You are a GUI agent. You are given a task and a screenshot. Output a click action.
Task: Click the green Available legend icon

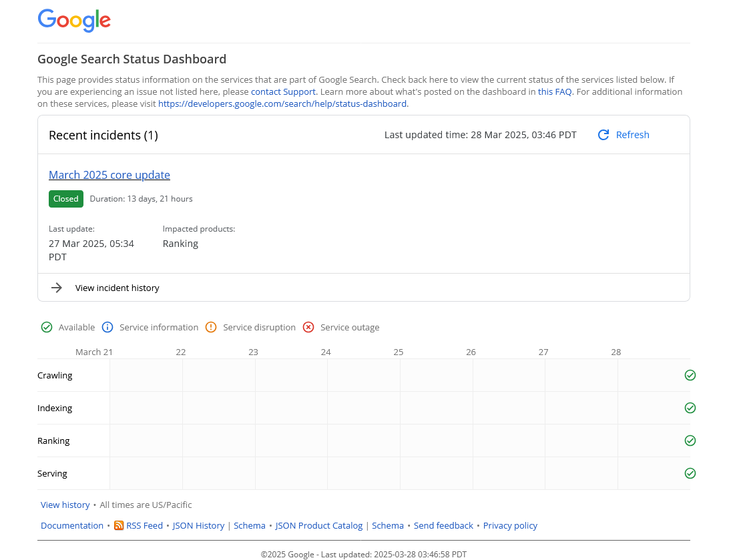point(47,327)
